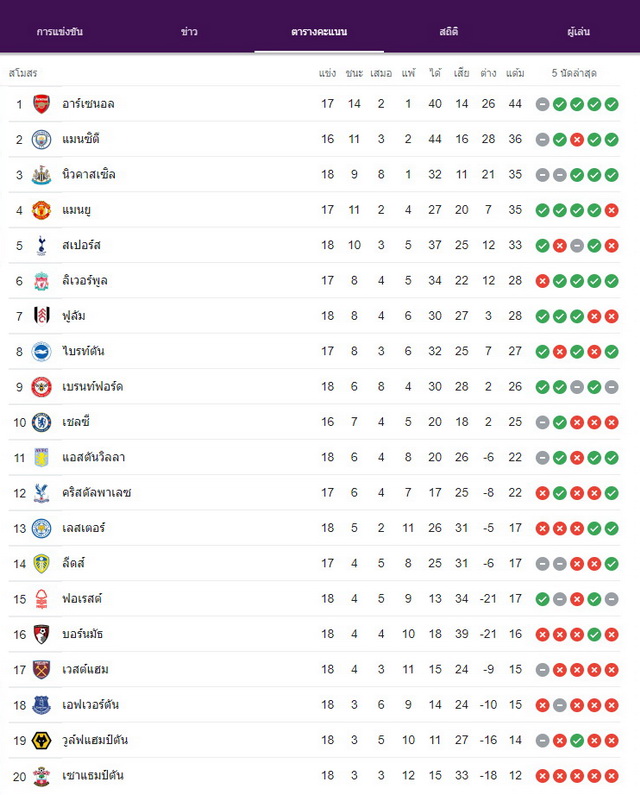640x795 pixels.
Task: Open the อาร์เซนอล team name link
Action: tap(88, 104)
